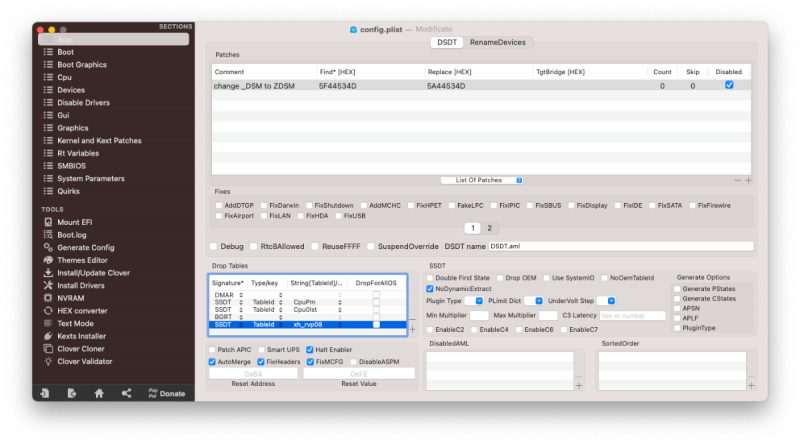Screen dimensions: 800x444
Task: Enable the FixHPET fix
Action: tap(411, 205)
